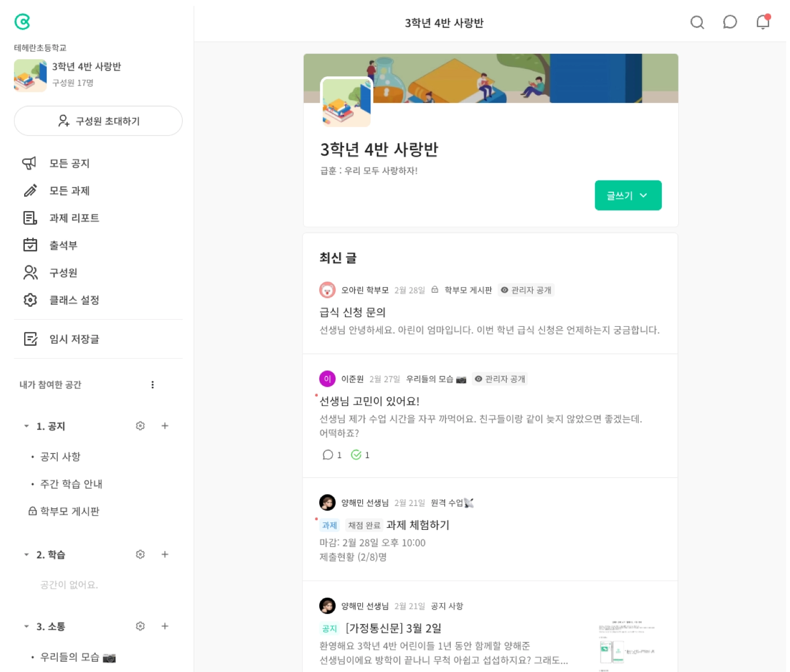Click the 구성원 초대하기 button

[x=98, y=121]
